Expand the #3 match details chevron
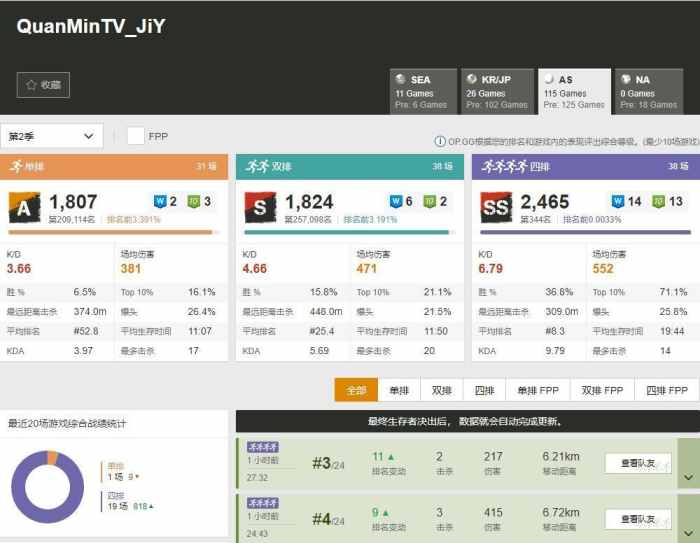This screenshot has width=700, height=543. click(x=688, y=476)
